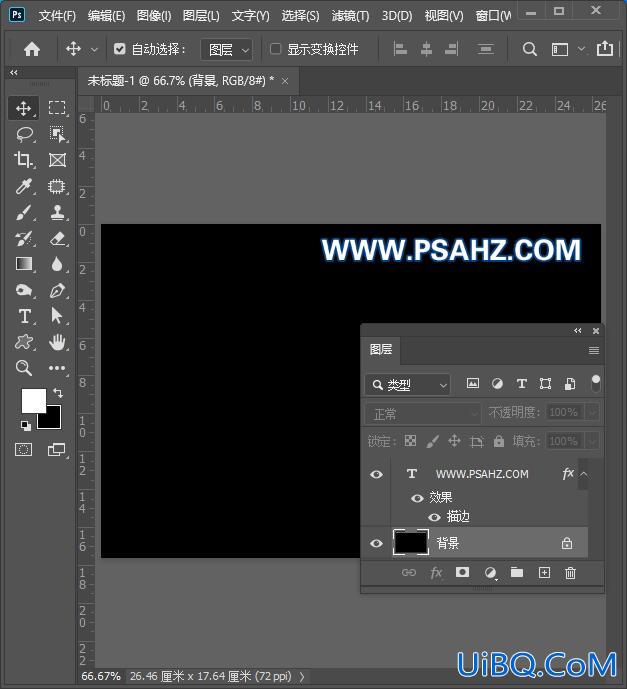This screenshot has height=689, width=627.
Task: Open the 类型 layer filter dropdown
Action: click(x=408, y=385)
